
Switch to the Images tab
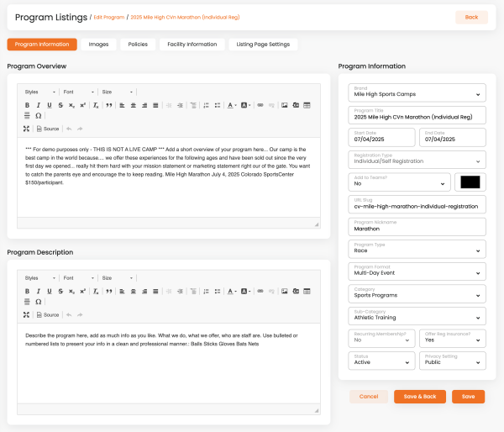(x=98, y=45)
